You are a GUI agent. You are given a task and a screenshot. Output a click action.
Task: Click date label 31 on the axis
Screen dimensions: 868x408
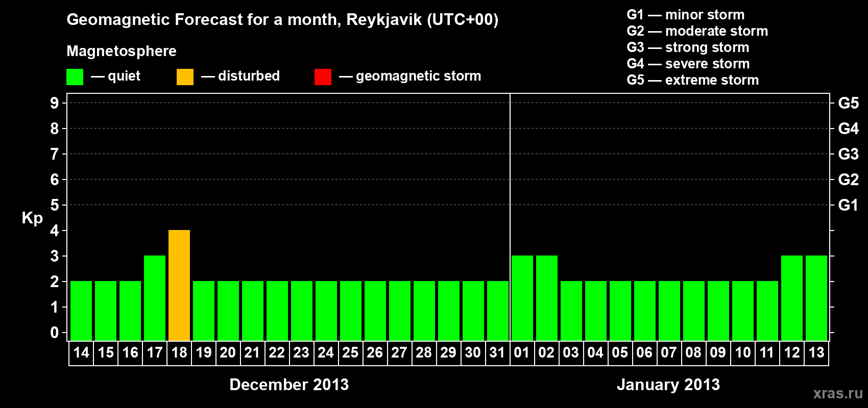coord(497,352)
